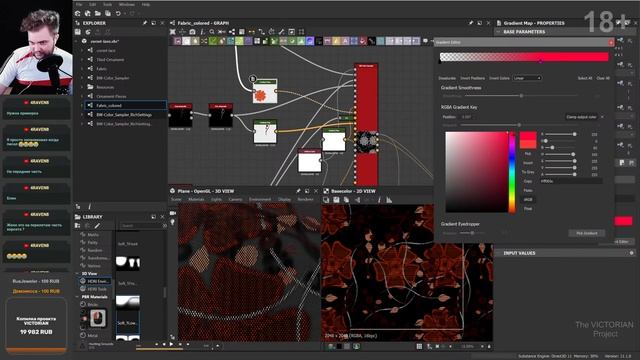Click the save icon in Explorer toolbar
640x360 pixels.
[78, 32]
